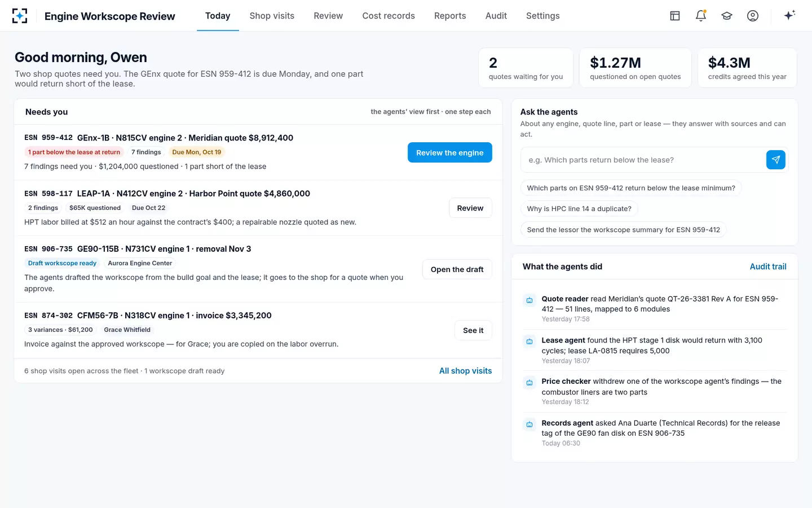Image resolution: width=812 pixels, height=508 pixels.
Task: Open the sparkle AI assistant icon
Action: [x=789, y=15]
